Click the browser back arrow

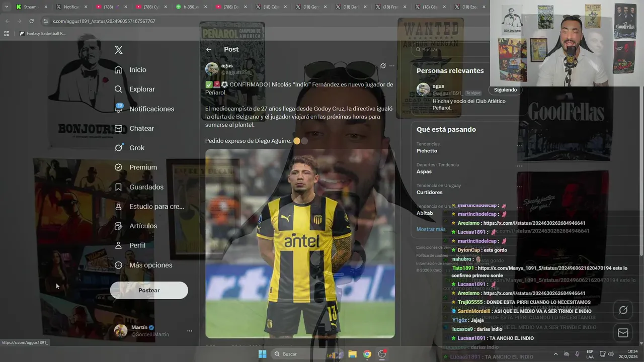(x=7, y=21)
